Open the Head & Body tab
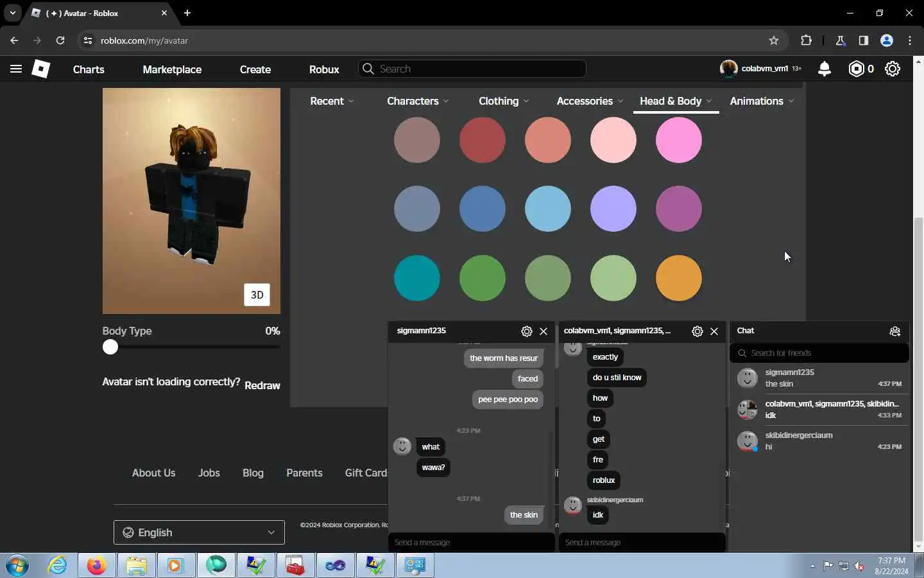This screenshot has width=924, height=578. tap(676, 101)
